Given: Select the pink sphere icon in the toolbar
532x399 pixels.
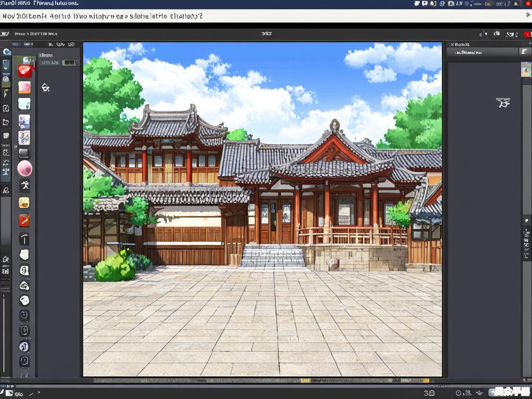Looking at the screenshot, I should pos(25,169).
